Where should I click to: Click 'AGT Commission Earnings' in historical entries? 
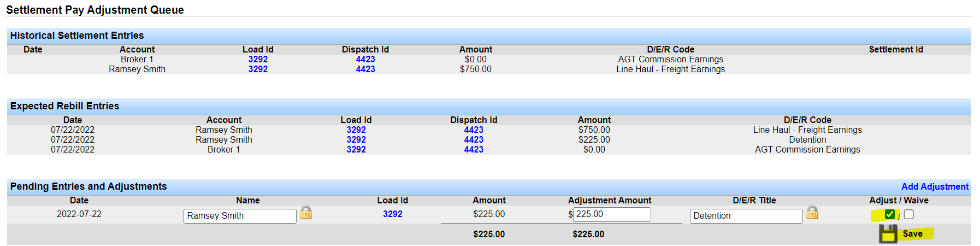(670, 60)
